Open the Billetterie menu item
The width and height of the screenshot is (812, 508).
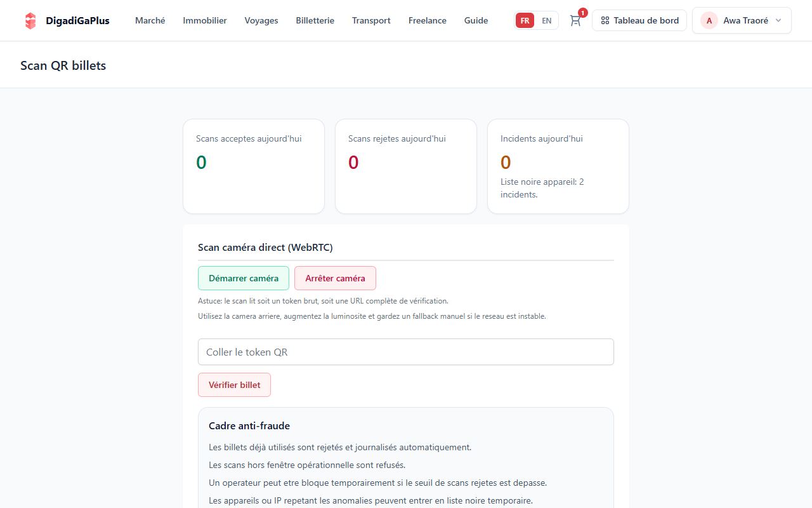click(x=315, y=20)
